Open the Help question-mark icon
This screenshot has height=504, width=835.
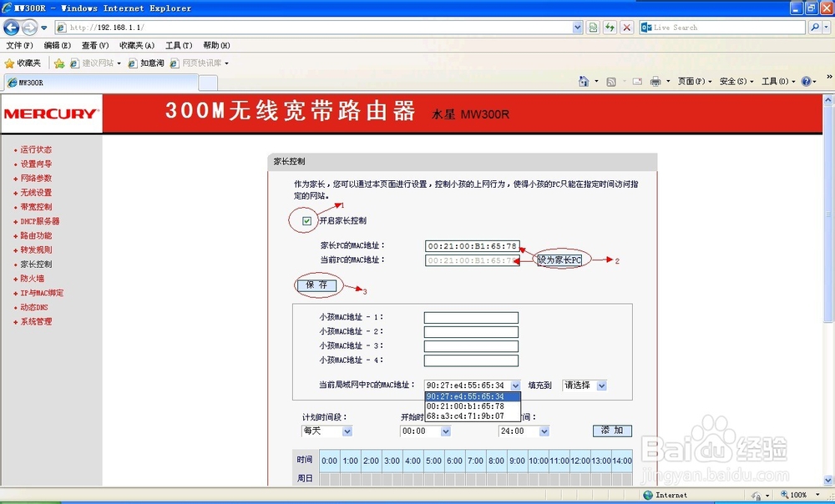[x=805, y=81]
